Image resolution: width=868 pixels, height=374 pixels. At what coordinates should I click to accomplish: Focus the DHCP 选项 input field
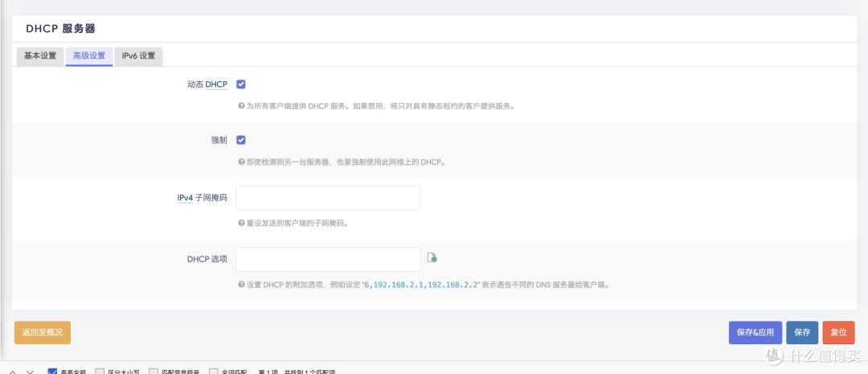tap(328, 259)
